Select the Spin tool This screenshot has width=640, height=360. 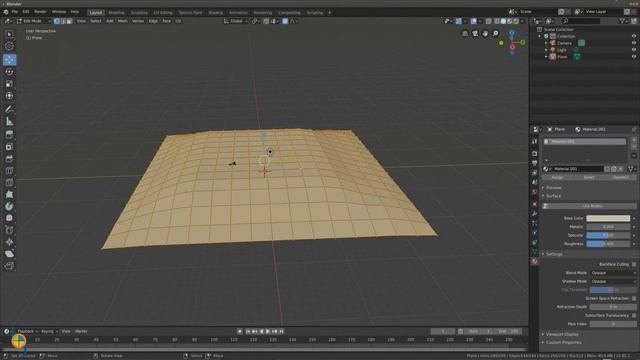click(9, 206)
